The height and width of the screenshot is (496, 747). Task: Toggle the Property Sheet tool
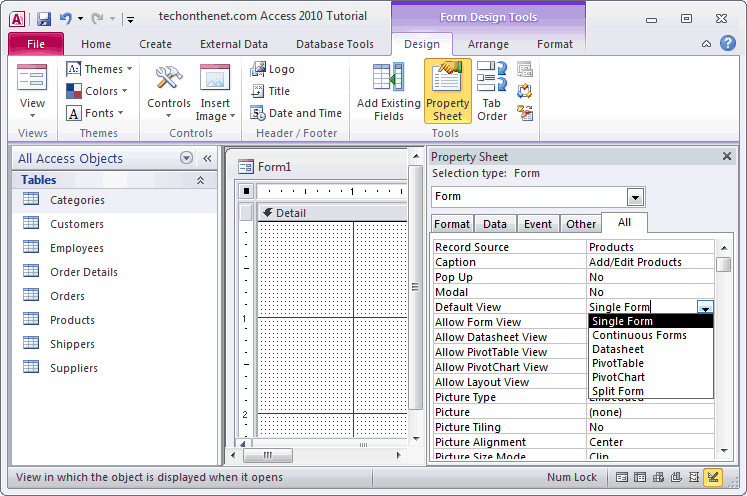pos(447,91)
